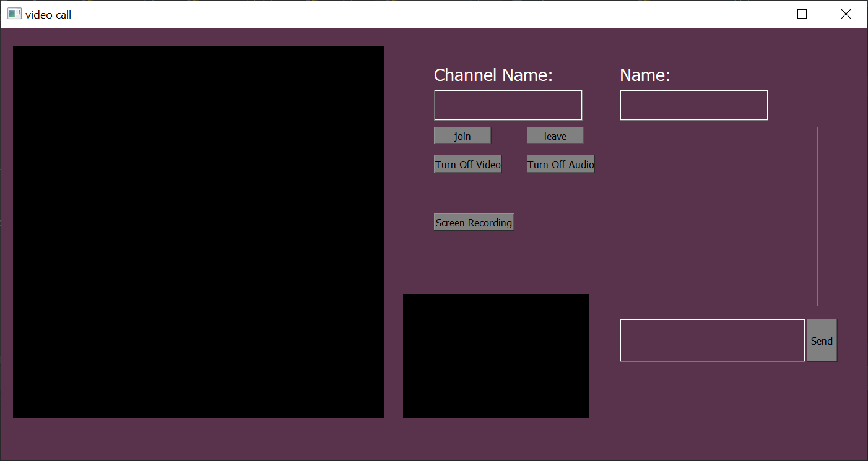Select the small remote video preview
Image resolution: width=868 pixels, height=461 pixels.
point(495,355)
